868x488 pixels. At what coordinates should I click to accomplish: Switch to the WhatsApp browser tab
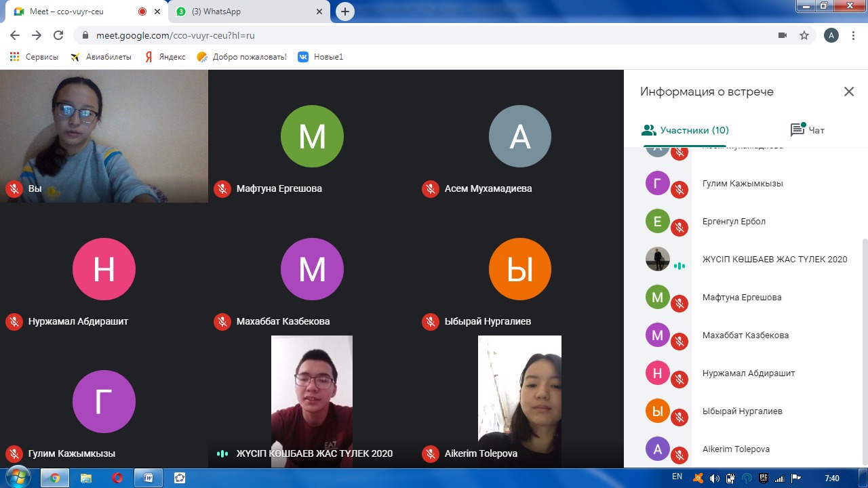(248, 12)
